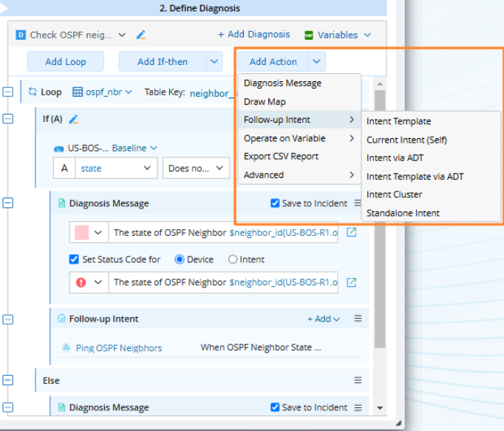Click the green Variables icon
The width and height of the screenshot is (504, 431).
309,35
